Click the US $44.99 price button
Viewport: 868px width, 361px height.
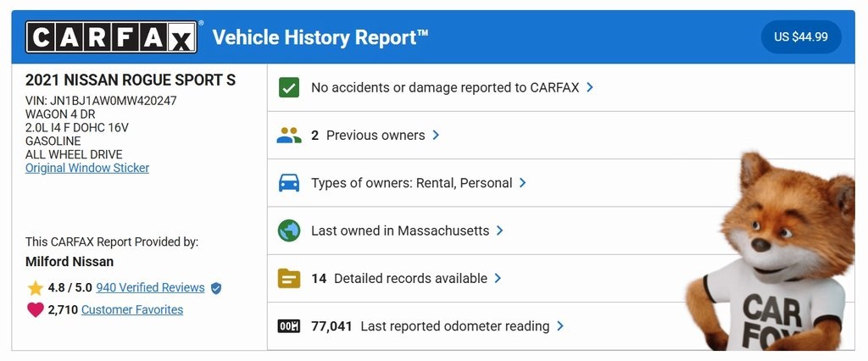coord(801,37)
